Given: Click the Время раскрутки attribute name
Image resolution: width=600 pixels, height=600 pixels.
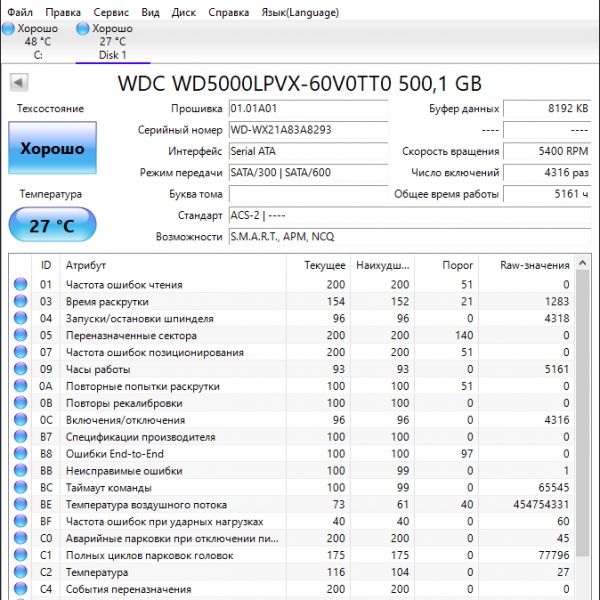Looking at the screenshot, I should [107, 302].
